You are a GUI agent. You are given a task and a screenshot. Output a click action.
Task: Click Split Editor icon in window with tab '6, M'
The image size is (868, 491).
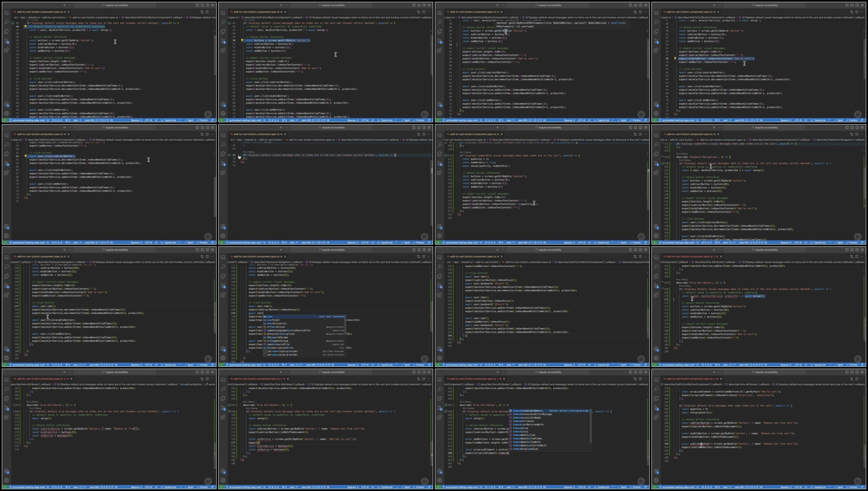coord(423,379)
